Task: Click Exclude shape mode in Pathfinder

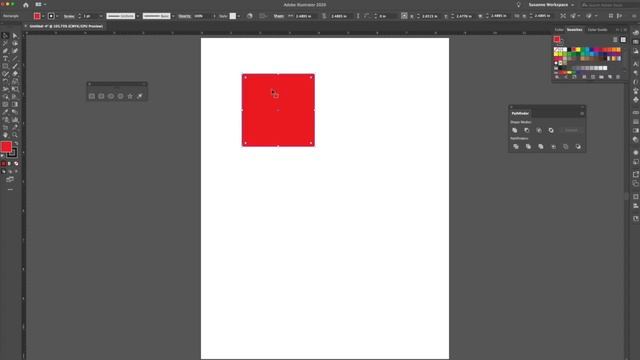Action: click(551, 130)
